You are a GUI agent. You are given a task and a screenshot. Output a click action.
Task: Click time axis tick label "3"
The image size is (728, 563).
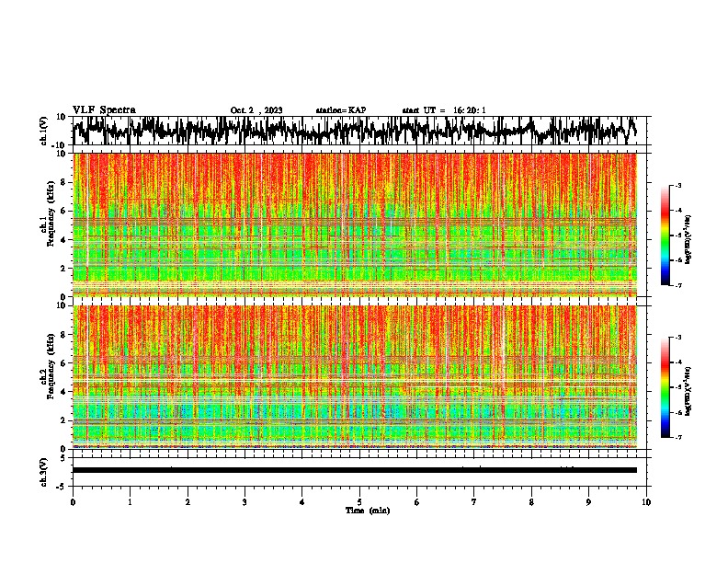click(245, 502)
